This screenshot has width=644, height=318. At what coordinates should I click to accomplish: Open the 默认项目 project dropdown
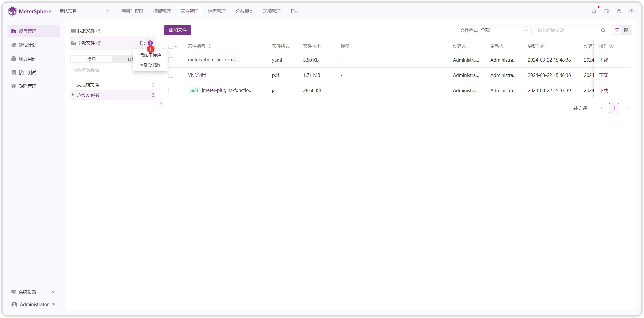tap(84, 11)
